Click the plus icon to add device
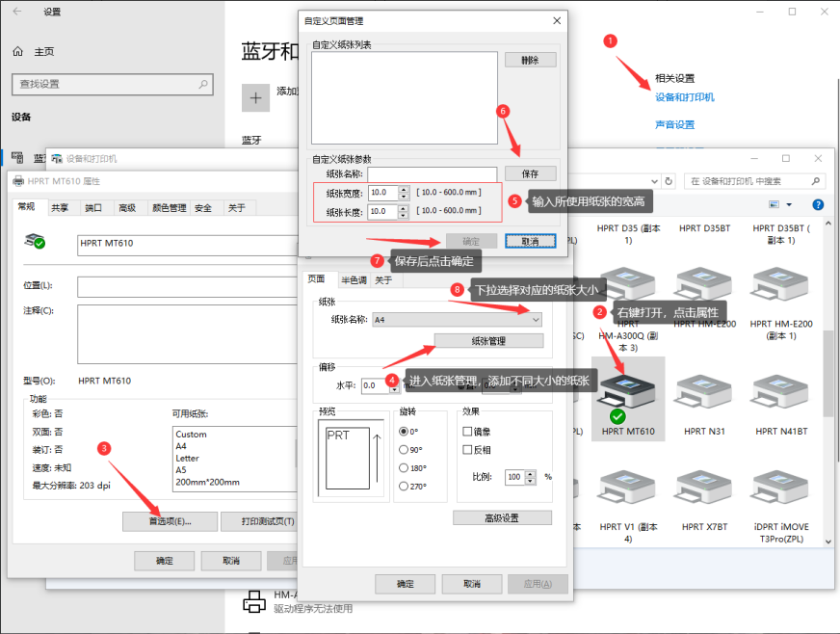The image size is (840, 634). coord(255,97)
